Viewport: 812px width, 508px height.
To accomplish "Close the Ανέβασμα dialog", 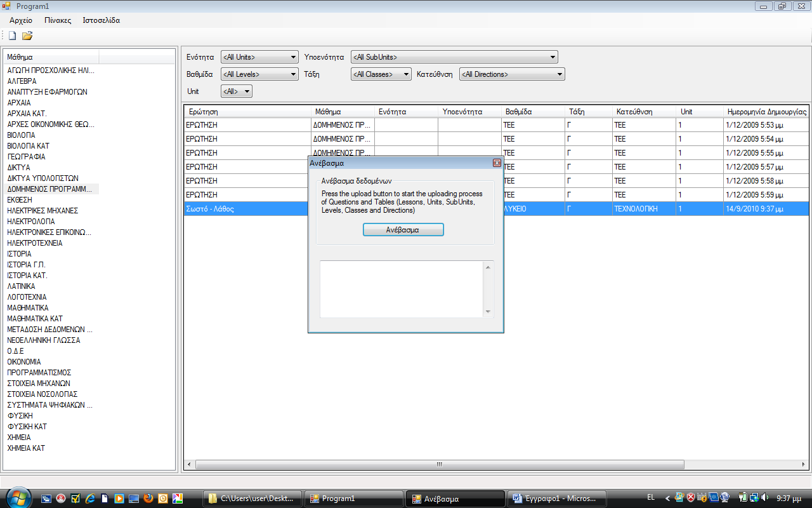I will [x=497, y=163].
